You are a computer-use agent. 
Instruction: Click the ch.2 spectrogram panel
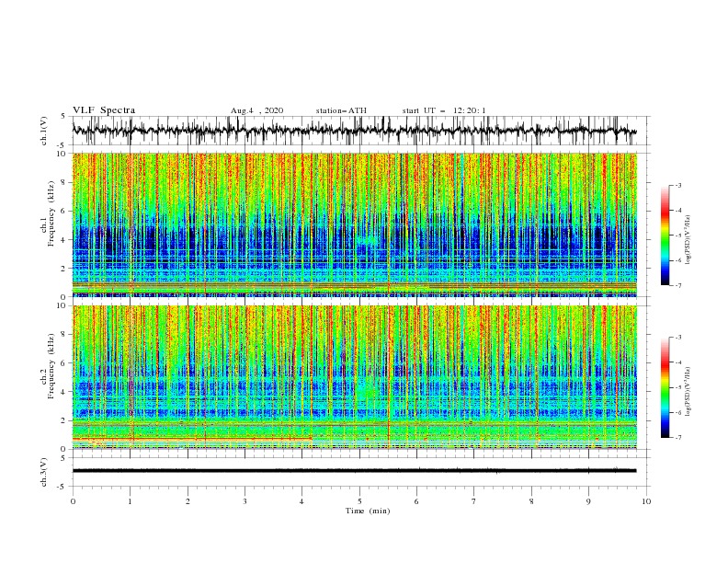tap(355, 377)
